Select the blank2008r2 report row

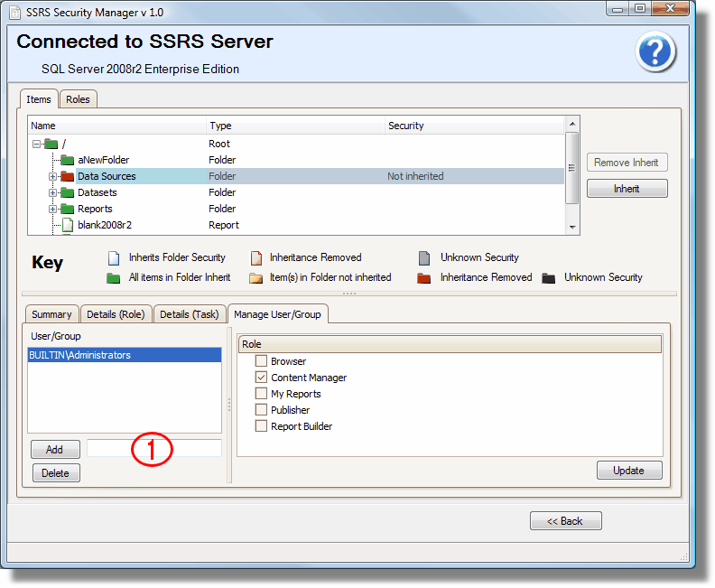click(x=296, y=225)
